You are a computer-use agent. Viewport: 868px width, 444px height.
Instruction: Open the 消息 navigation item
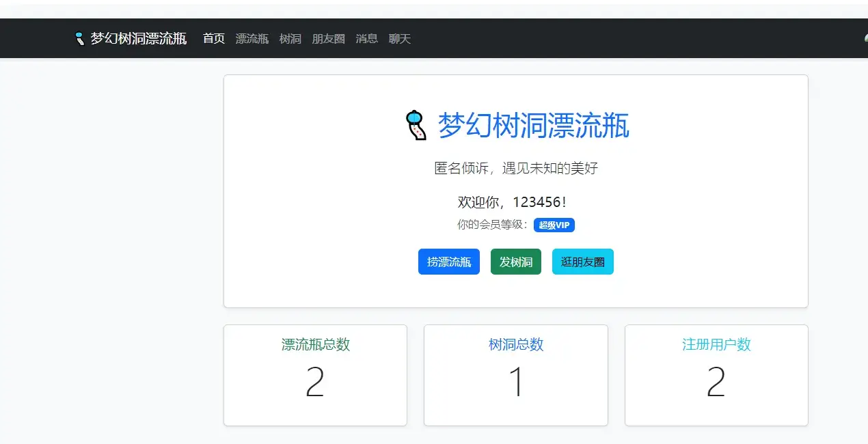click(366, 38)
